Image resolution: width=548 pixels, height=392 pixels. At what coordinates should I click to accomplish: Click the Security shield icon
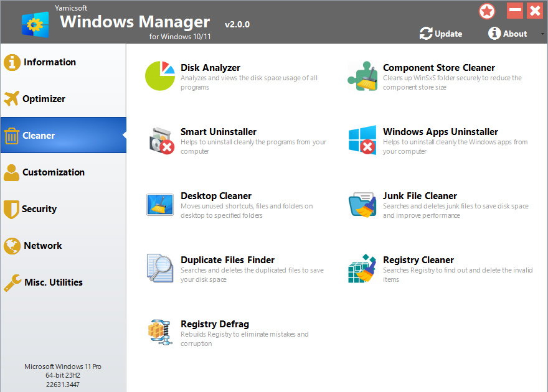point(11,209)
